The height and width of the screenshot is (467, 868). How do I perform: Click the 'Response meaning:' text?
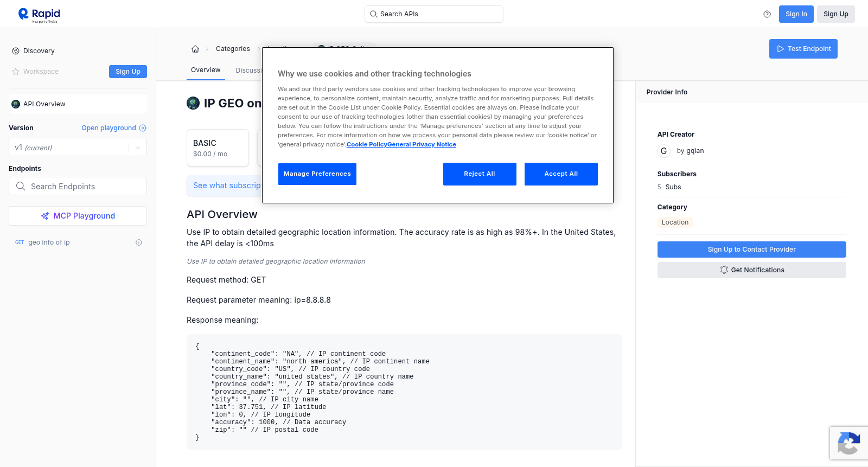tap(222, 320)
